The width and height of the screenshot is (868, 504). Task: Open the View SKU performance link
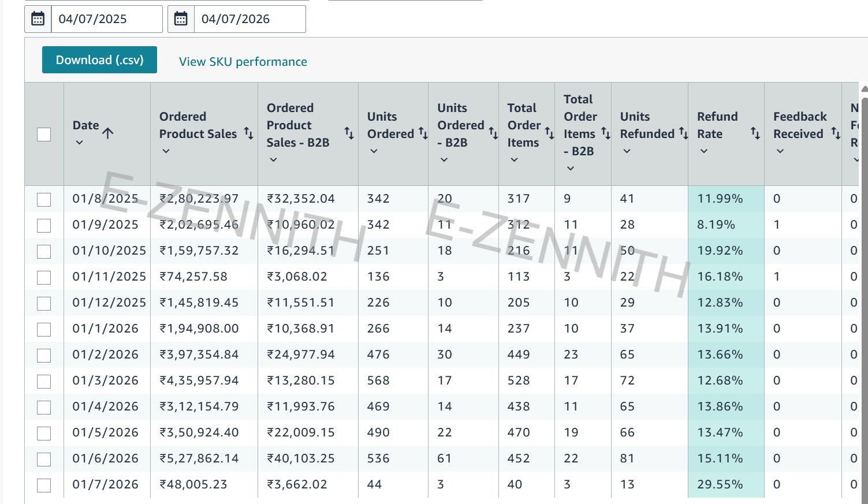tap(243, 62)
